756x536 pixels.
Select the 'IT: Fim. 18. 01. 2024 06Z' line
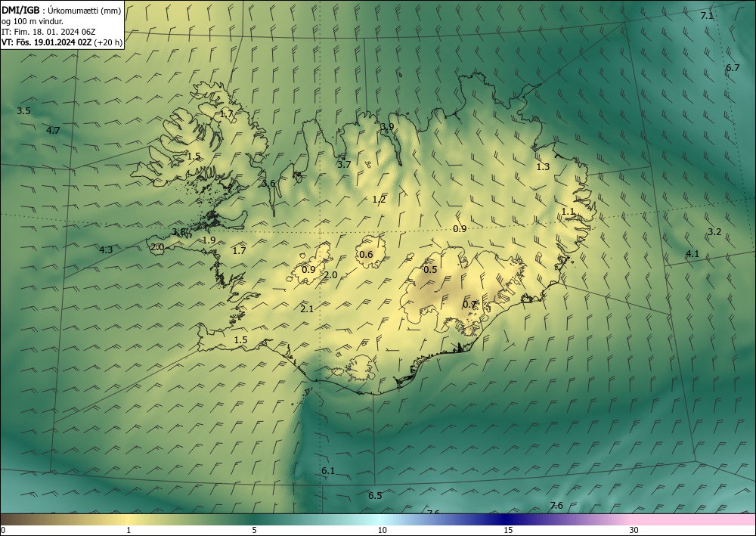pos(48,32)
